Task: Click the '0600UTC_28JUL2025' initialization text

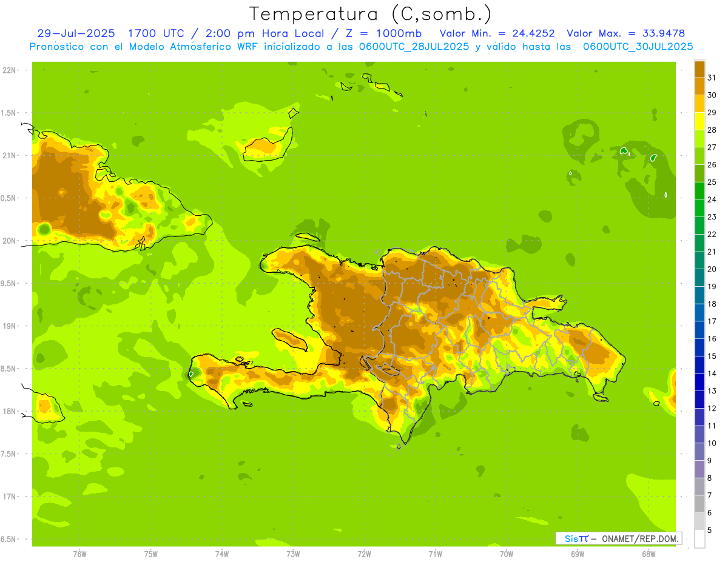Action: coord(414,46)
